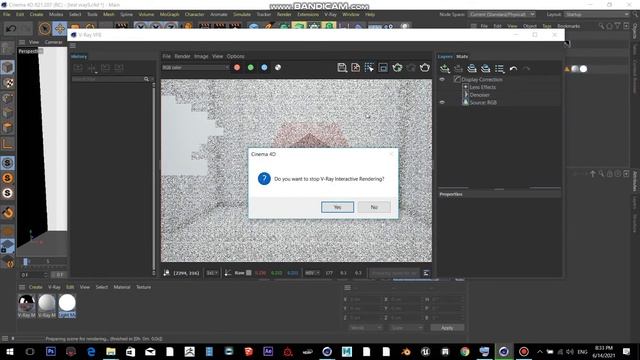Click the undo arrow in Cinema 4D toolbar
The height and width of the screenshot is (360, 640).
(x=11, y=29)
